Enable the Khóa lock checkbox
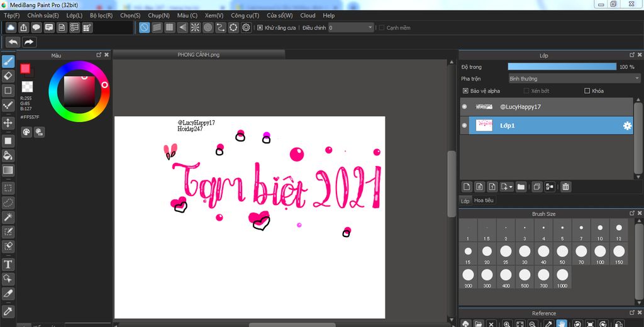This screenshot has width=644, height=327. click(587, 91)
